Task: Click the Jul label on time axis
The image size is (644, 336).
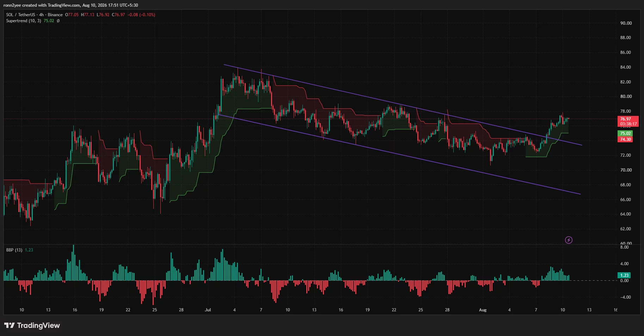Action: (x=208, y=310)
